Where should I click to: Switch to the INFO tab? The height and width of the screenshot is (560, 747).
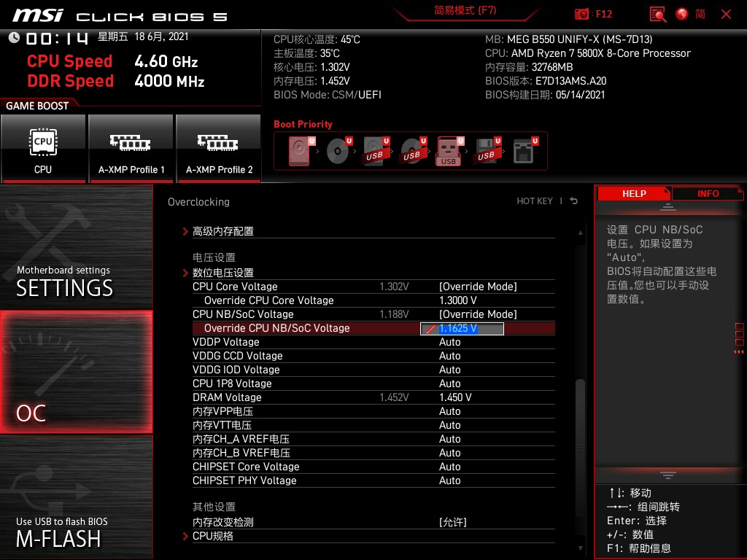(x=707, y=193)
